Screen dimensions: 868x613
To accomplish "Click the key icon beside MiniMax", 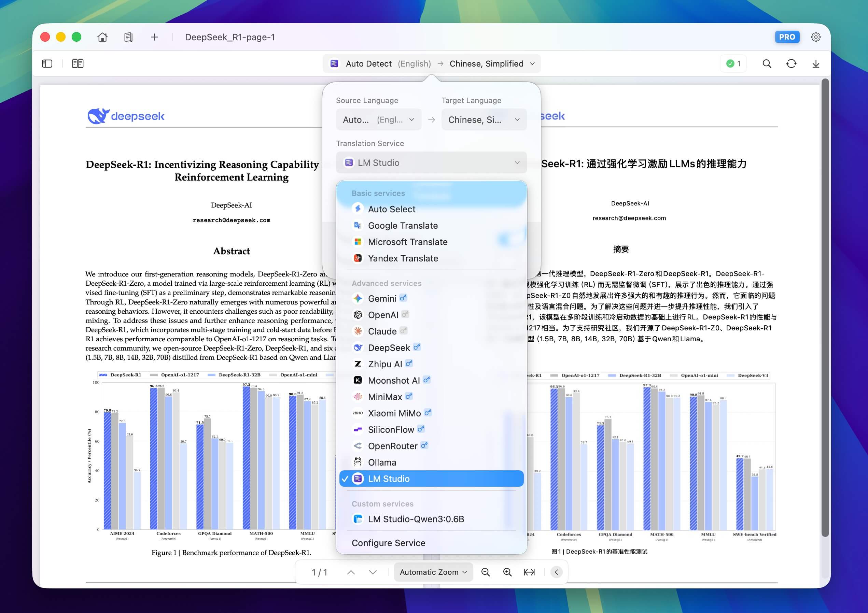I will click(409, 396).
